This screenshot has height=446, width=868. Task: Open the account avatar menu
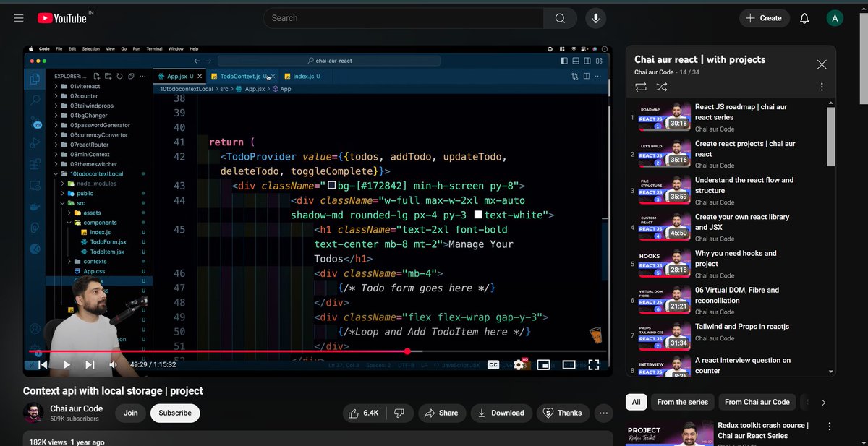[835, 18]
